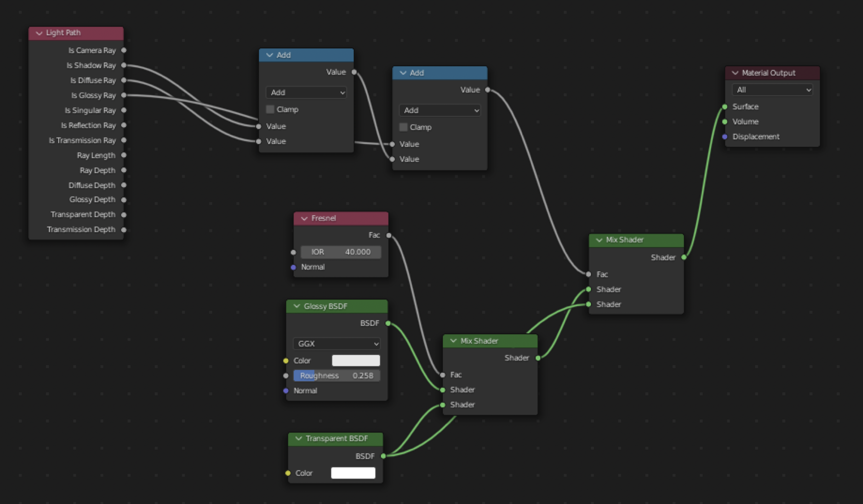
Task: Click the IOR value field on Fresnel node
Action: coord(341,252)
